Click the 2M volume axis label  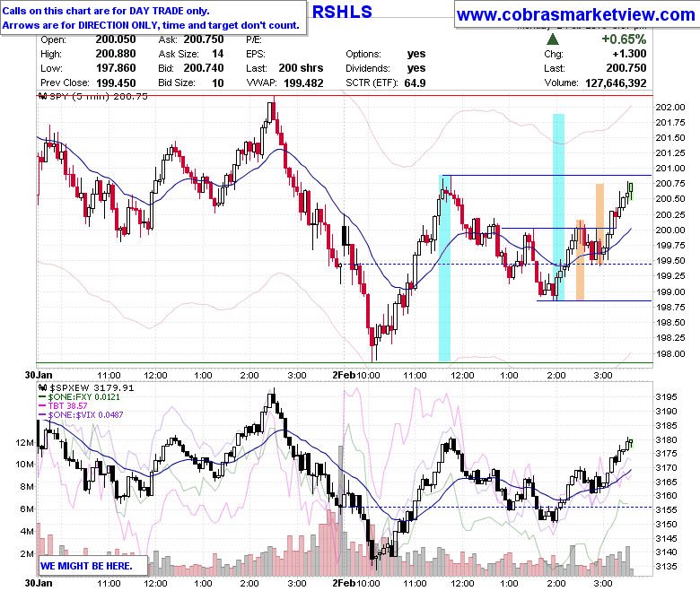click(27, 554)
